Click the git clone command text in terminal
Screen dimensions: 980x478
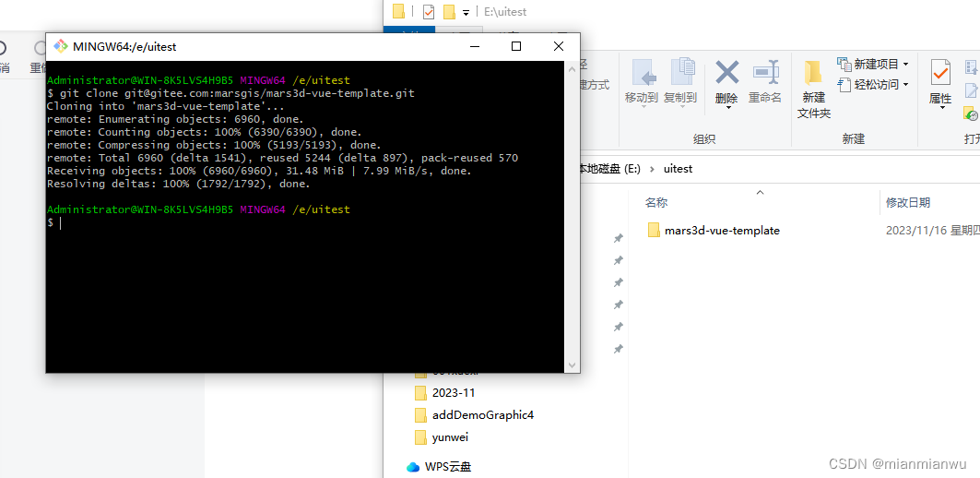tap(237, 93)
